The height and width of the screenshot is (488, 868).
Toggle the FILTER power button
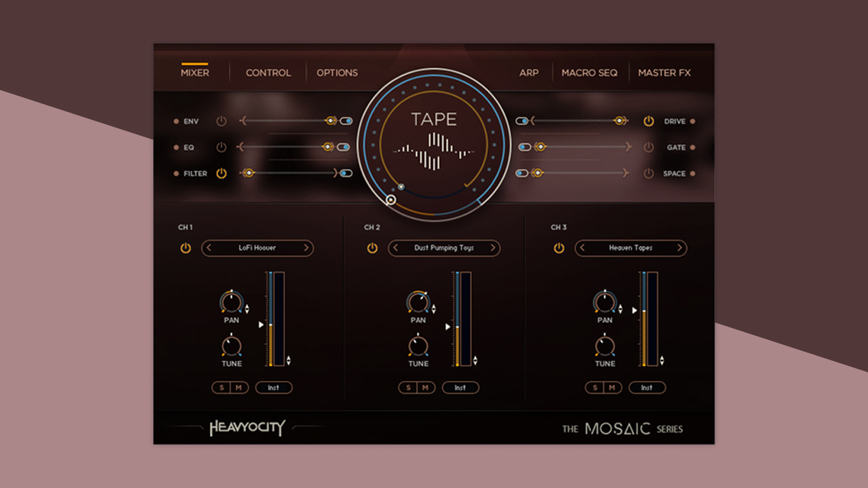click(222, 174)
